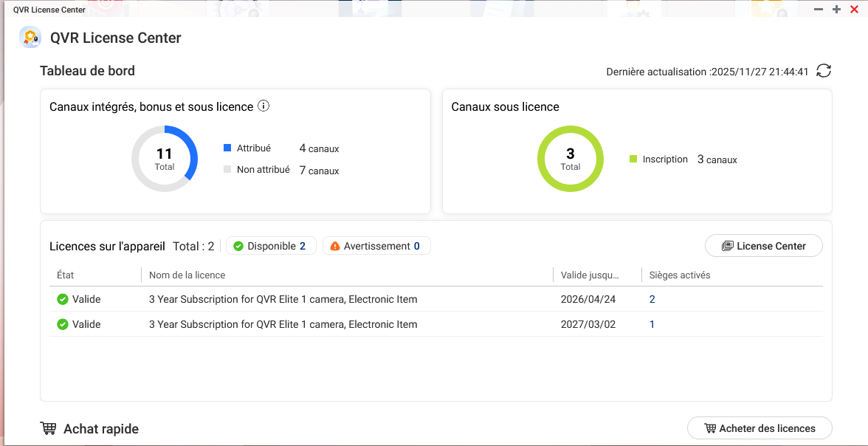Screen dimensions: 868x446
Task: Open activated seats link showing 1
Action: click(652, 324)
